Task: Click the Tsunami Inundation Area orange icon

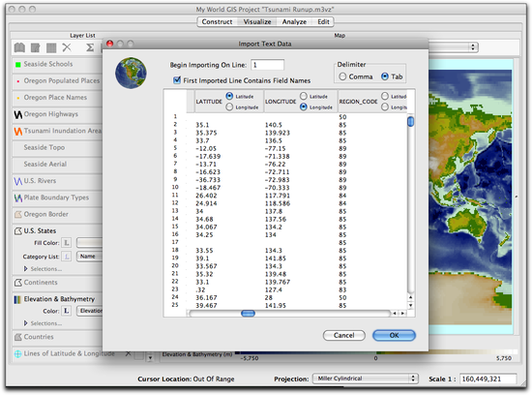Action: pyautogui.click(x=18, y=131)
